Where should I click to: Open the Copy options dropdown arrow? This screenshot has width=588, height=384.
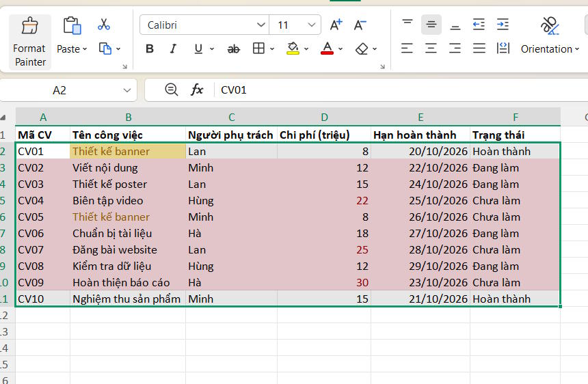click(x=118, y=49)
